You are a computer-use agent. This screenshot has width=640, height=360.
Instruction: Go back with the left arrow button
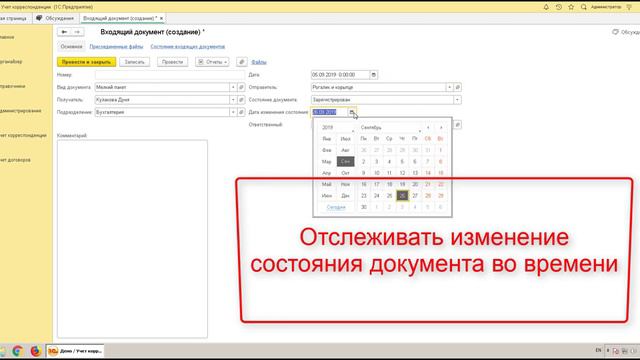pyautogui.click(x=64, y=32)
